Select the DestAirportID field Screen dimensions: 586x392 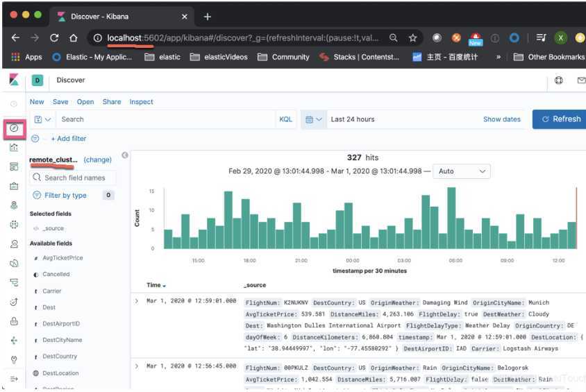pos(61,324)
